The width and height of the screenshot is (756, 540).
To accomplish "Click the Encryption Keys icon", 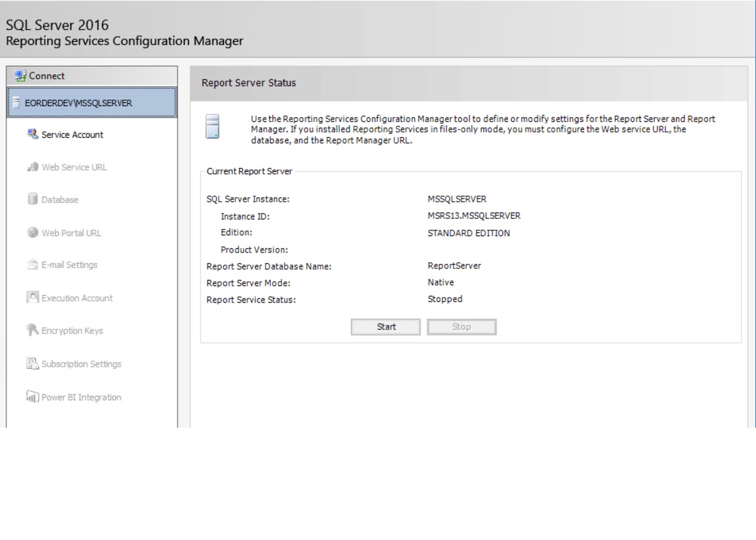I will [x=32, y=330].
